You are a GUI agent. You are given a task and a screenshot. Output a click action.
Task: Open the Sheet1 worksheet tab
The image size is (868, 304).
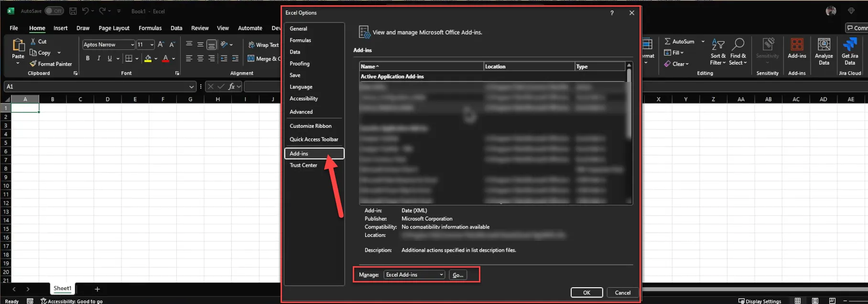pyautogui.click(x=63, y=288)
